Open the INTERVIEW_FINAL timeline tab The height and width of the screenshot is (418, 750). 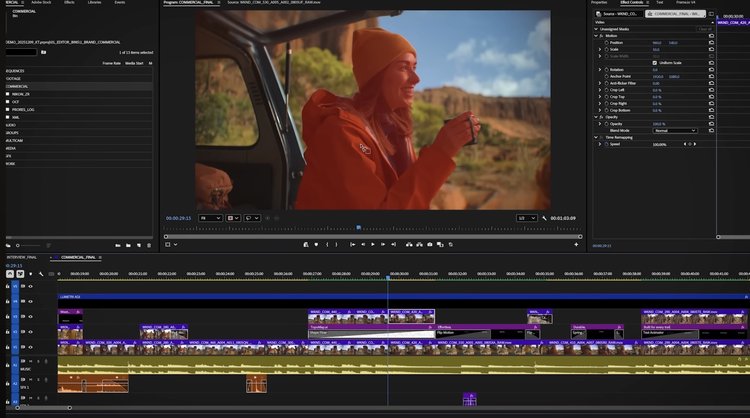click(22, 257)
